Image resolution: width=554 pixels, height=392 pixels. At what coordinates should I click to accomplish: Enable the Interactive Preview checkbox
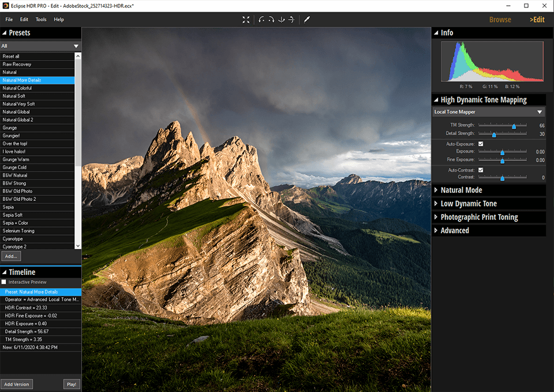tap(4, 282)
